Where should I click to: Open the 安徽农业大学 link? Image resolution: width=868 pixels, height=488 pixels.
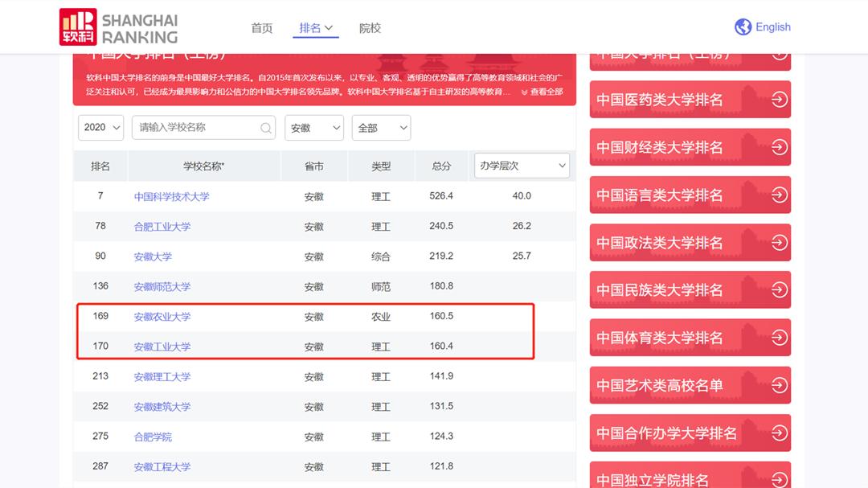(161, 316)
